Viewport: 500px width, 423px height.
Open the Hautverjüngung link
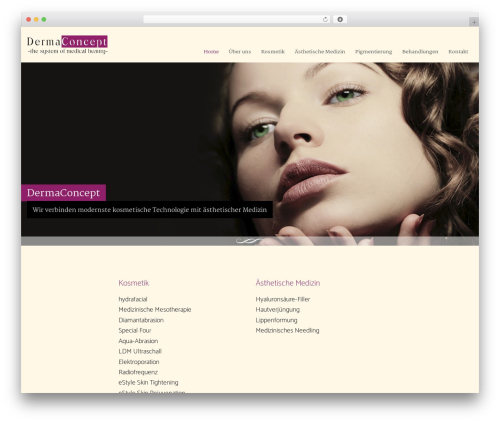(x=278, y=310)
